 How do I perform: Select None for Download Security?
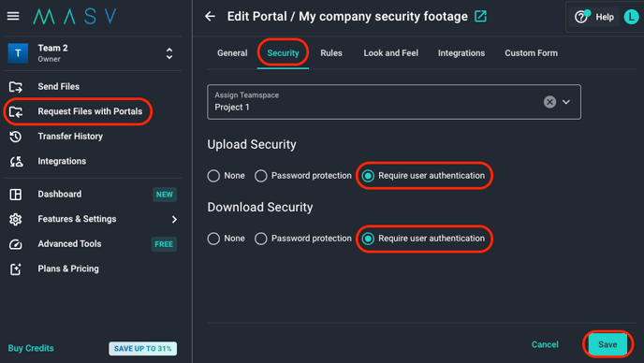(213, 239)
